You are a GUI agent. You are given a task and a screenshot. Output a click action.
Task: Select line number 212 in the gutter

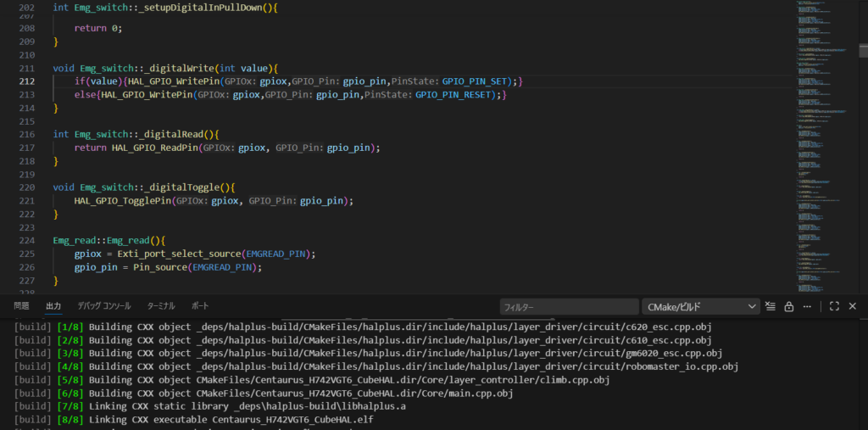click(26, 81)
